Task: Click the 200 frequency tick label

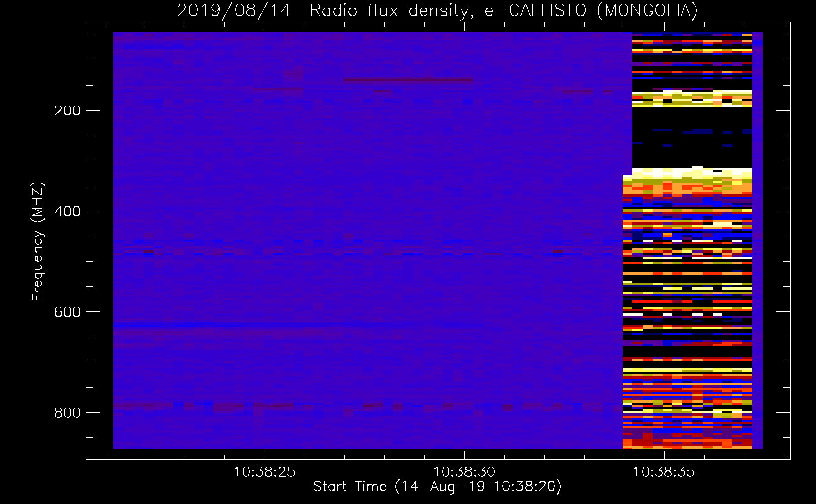Action: click(68, 111)
